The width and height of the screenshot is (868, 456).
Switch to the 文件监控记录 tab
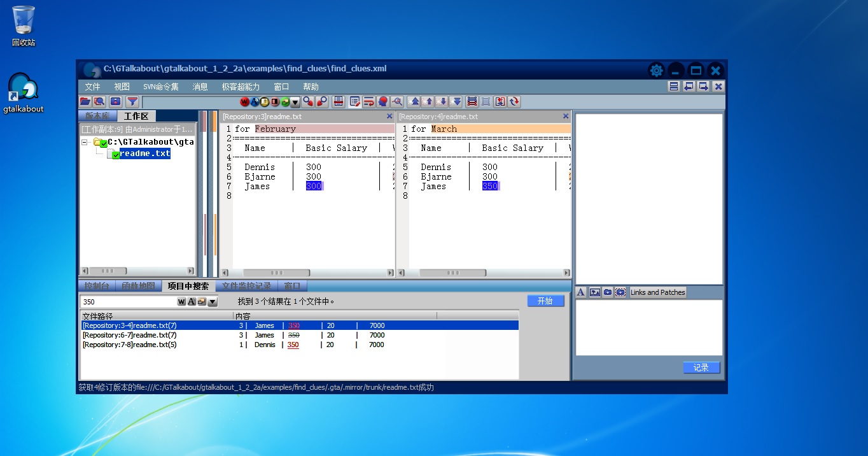pos(246,286)
